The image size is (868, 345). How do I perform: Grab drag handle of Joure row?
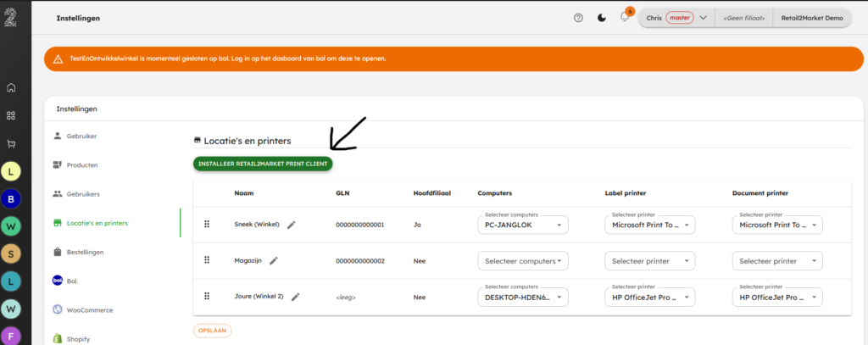207,297
